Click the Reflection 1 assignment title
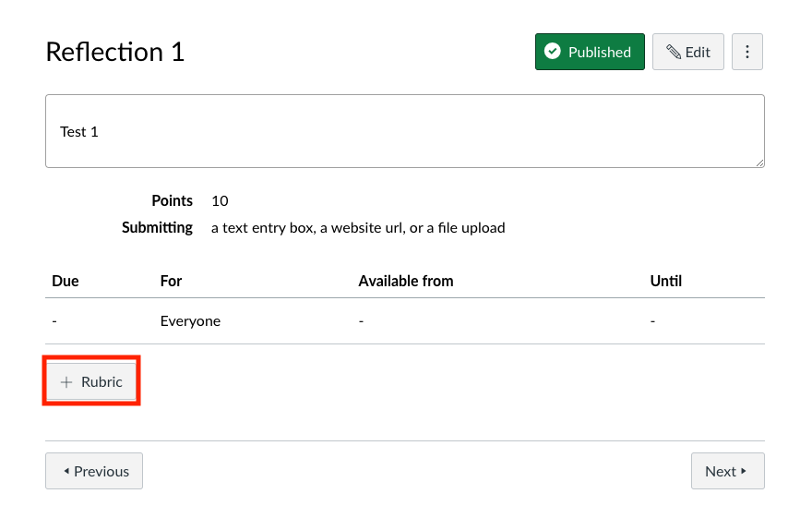 [115, 52]
